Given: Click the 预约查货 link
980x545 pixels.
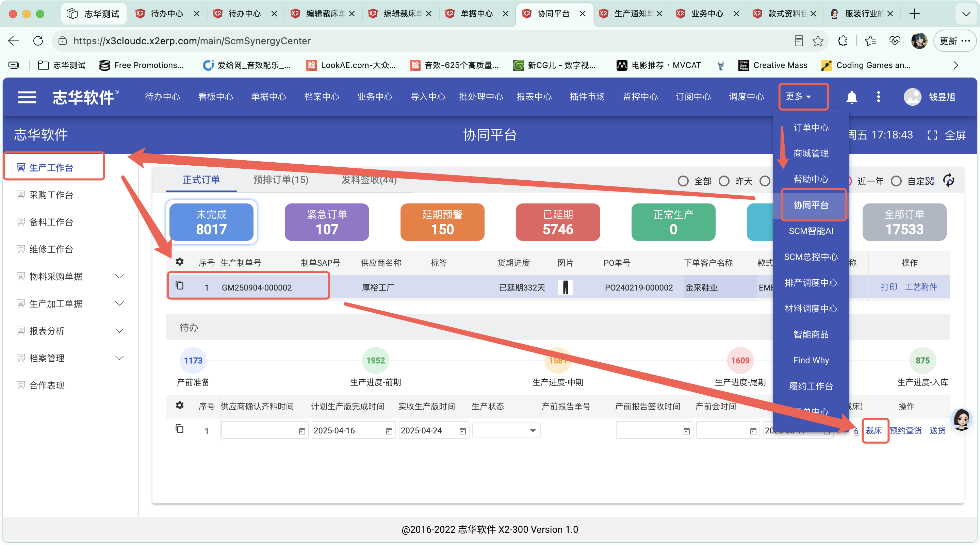Looking at the screenshot, I should tap(905, 431).
